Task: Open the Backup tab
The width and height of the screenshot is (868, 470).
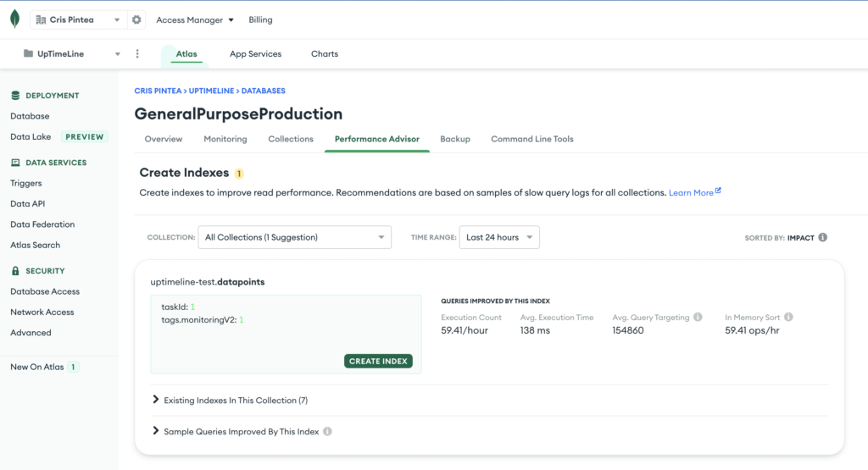Action: pyautogui.click(x=455, y=140)
